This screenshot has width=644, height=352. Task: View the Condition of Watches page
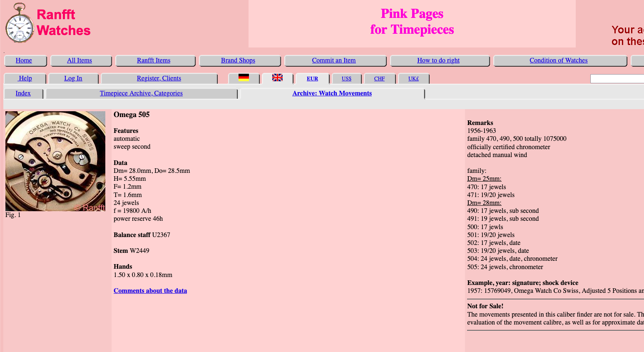(x=558, y=60)
